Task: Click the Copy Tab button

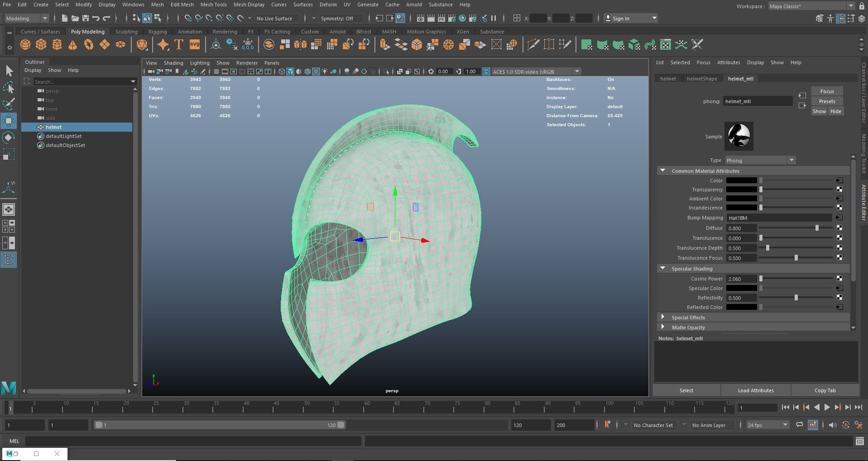Action: (825, 390)
